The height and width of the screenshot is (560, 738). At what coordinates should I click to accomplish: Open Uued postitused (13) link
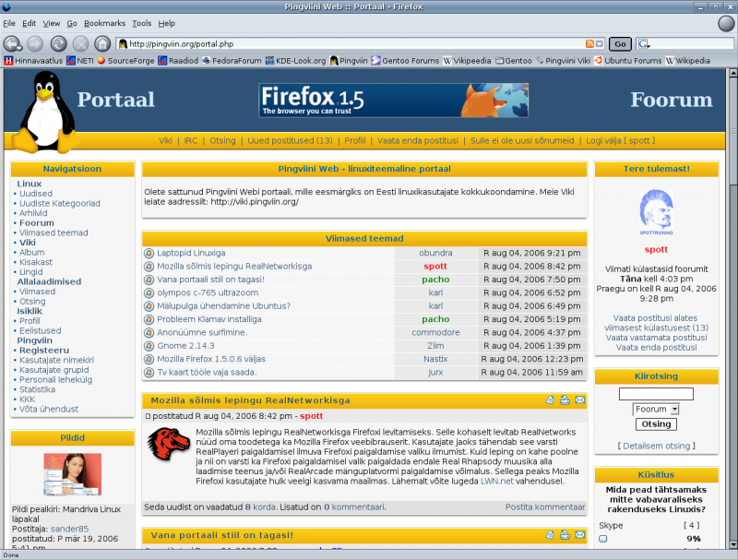pos(290,140)
